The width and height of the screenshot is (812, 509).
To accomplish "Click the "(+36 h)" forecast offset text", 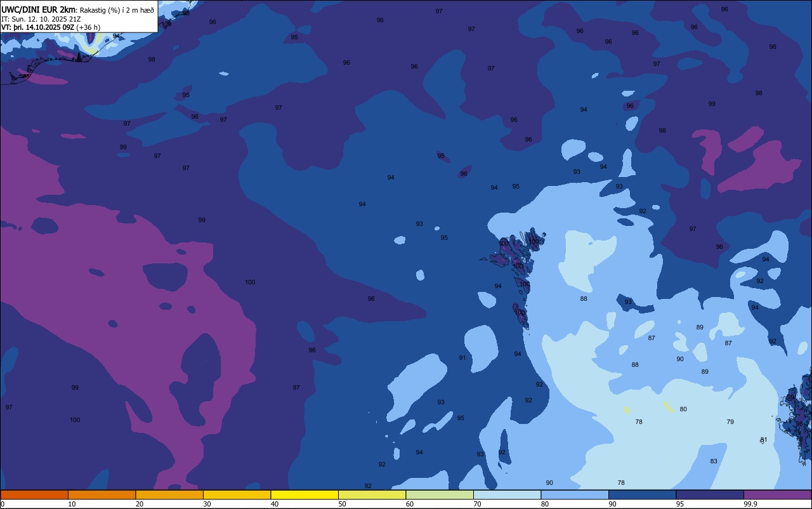I will 88,27.
